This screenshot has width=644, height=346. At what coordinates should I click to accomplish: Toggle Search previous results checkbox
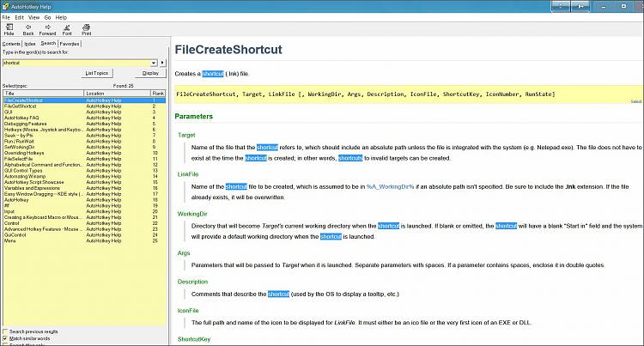coord(5,331)
